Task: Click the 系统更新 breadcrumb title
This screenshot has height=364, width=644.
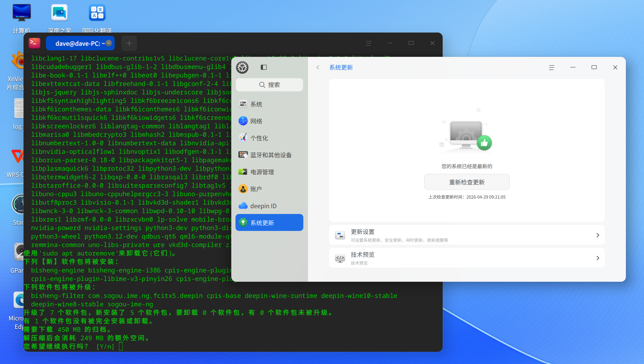Action: [341, 67]
